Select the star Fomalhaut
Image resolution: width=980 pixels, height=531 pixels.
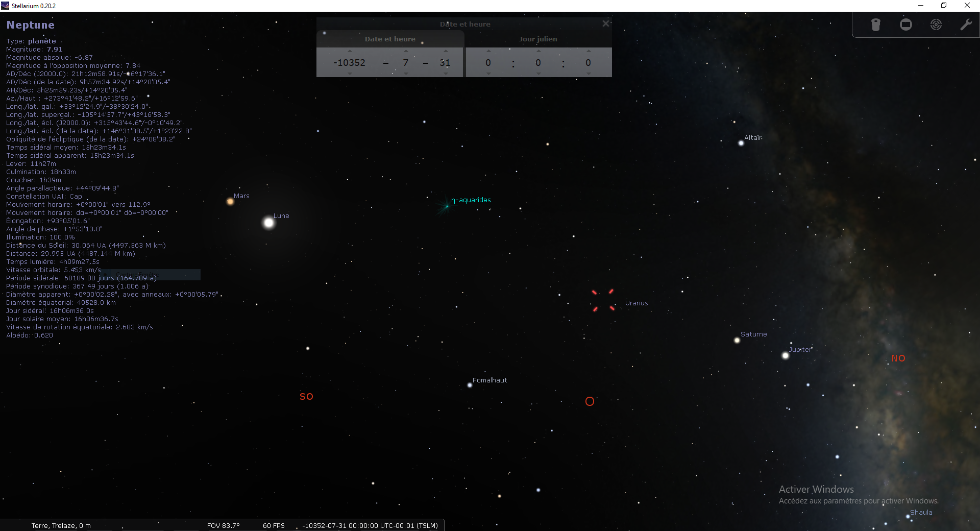pyautogui.click(x=470, y=385)
